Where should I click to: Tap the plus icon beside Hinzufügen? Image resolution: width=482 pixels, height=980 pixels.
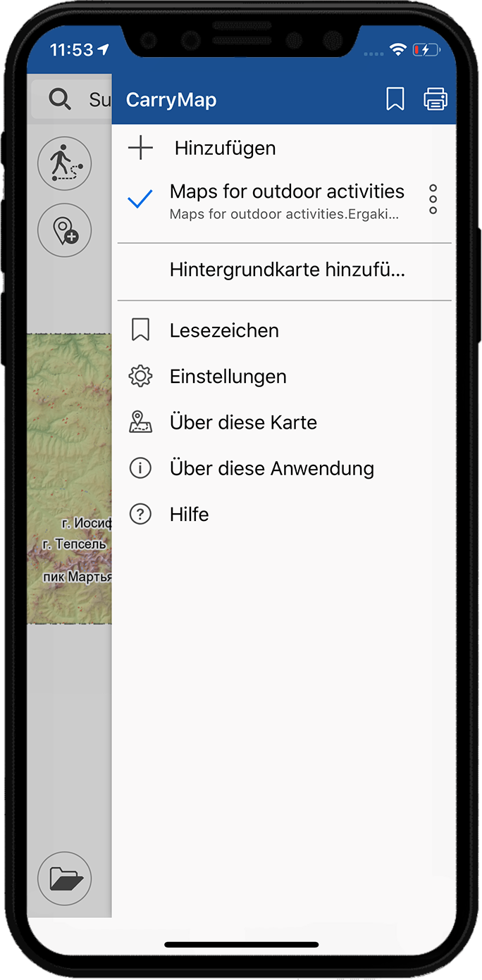(141, 148)
